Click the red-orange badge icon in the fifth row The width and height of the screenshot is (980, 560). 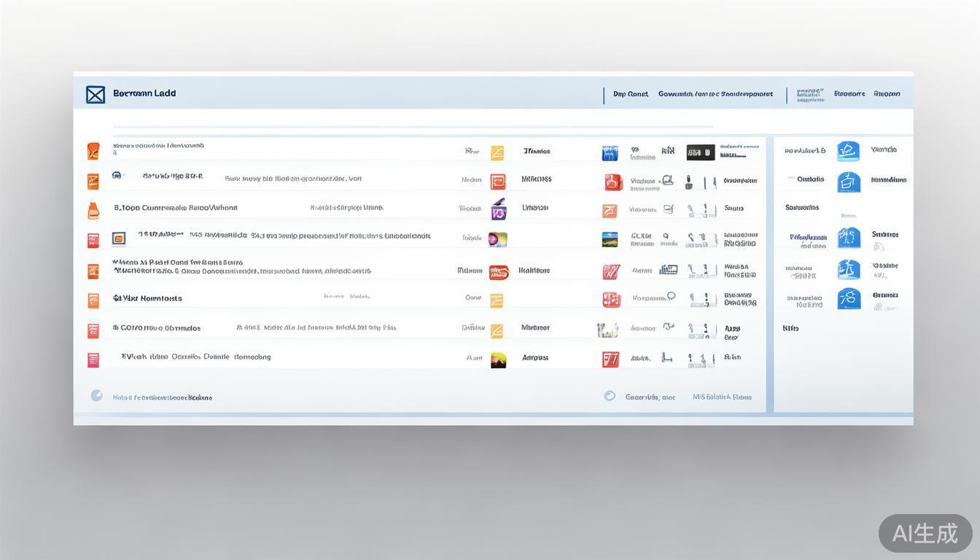[x=499, y=272]
